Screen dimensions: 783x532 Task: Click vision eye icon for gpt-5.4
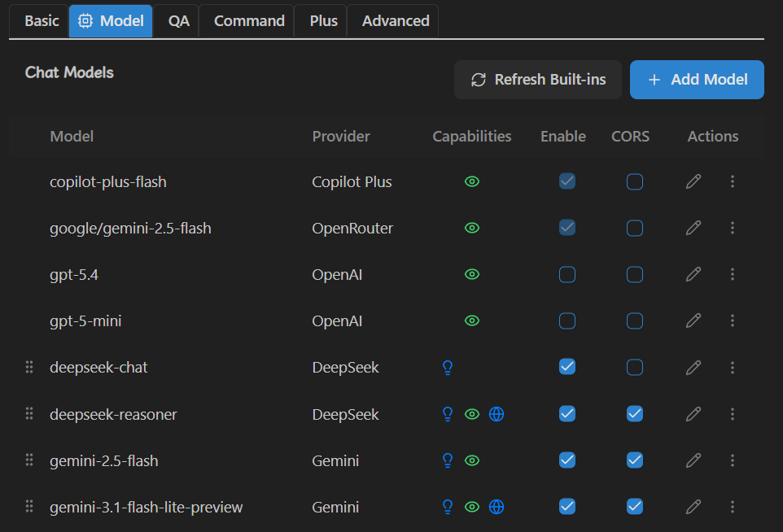click(x=472, y=274)
